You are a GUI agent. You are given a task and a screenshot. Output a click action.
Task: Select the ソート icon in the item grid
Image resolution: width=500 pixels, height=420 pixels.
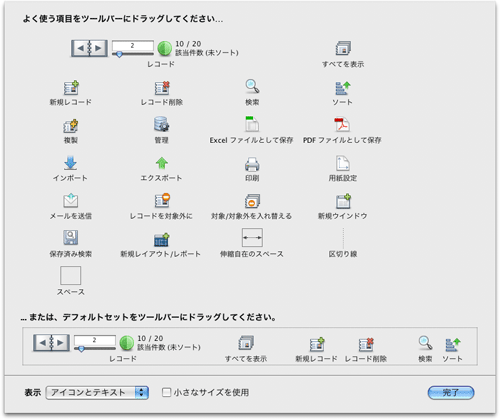tap(343, 88)
